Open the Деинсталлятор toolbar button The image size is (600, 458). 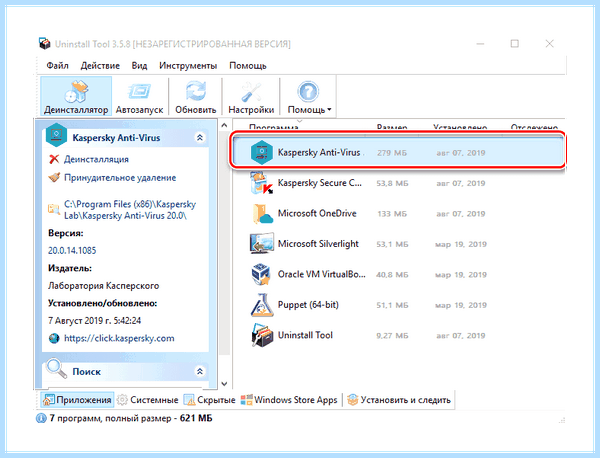click(76, 96)
